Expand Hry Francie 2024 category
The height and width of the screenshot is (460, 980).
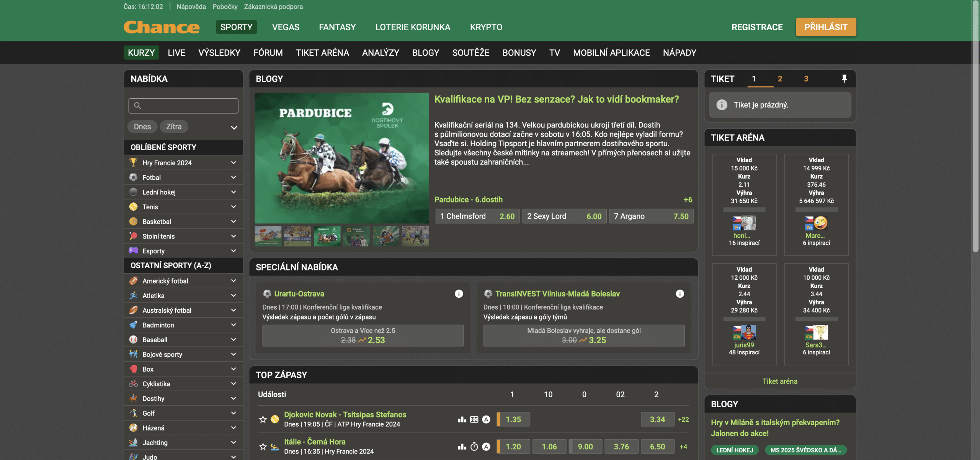click(x=234, y=163)
